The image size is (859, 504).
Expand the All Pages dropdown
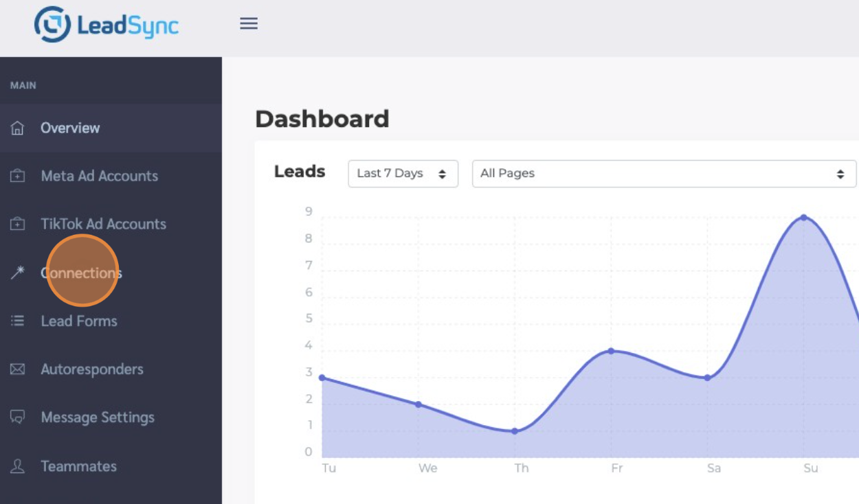point(663,174)
